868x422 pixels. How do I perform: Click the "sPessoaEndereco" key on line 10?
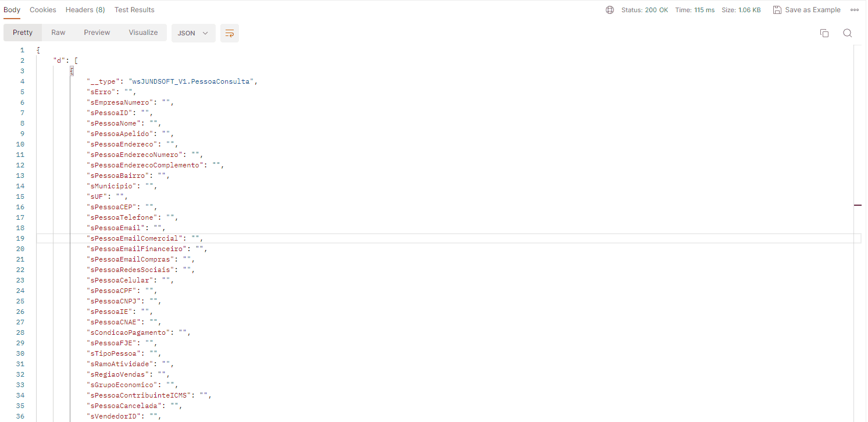[x=122, y=144]
